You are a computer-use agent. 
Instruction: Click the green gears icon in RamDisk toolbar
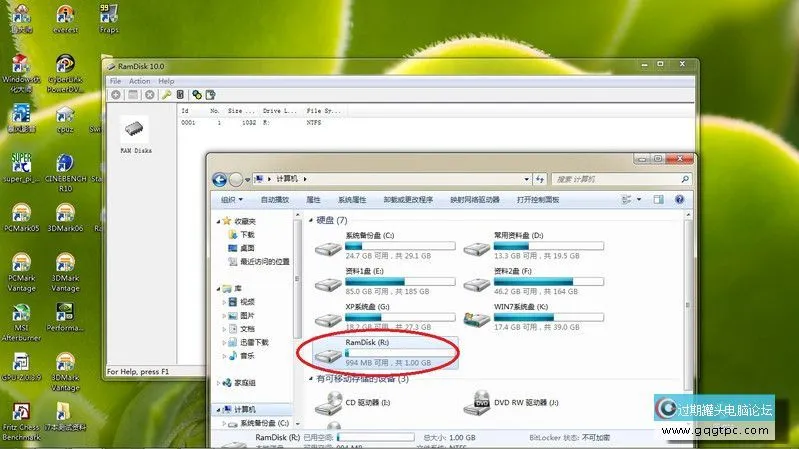pos(197,95)
